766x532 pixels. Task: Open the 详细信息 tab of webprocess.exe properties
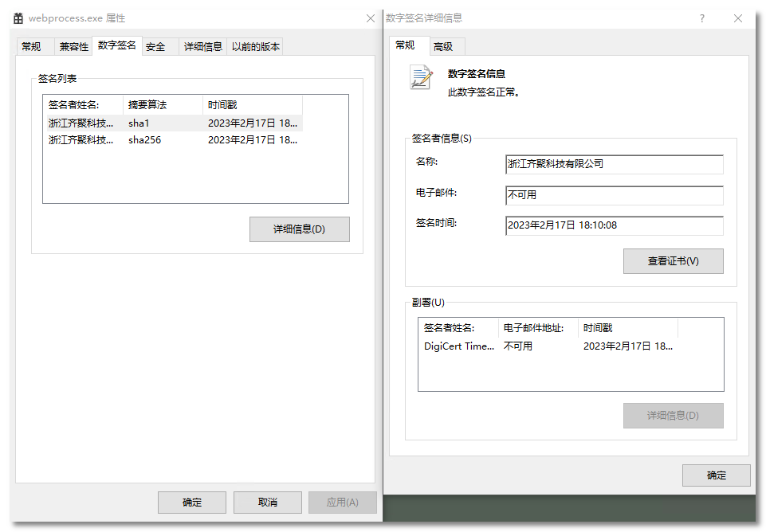click(202, 46)
